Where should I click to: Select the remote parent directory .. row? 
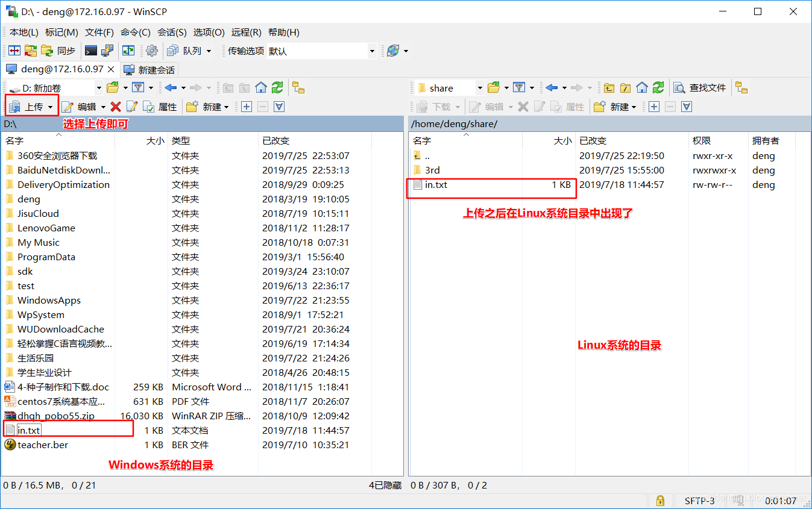(x=427, y=155)
